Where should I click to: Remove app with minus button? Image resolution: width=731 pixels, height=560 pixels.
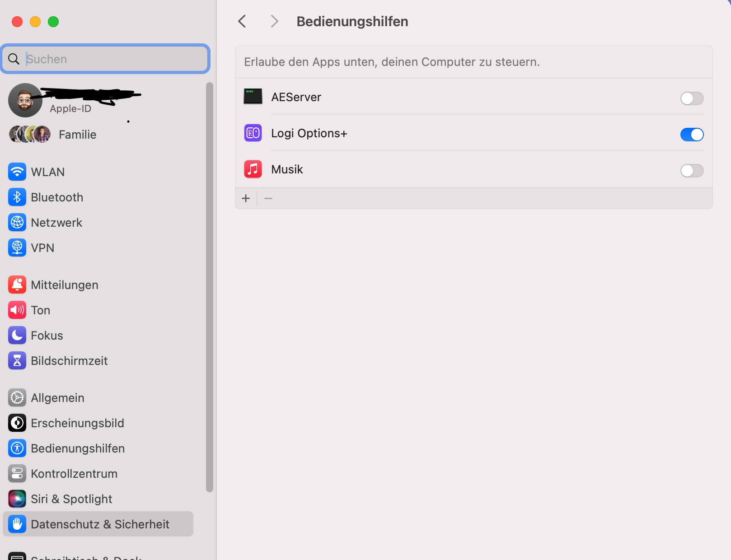(x=268, y=198)
